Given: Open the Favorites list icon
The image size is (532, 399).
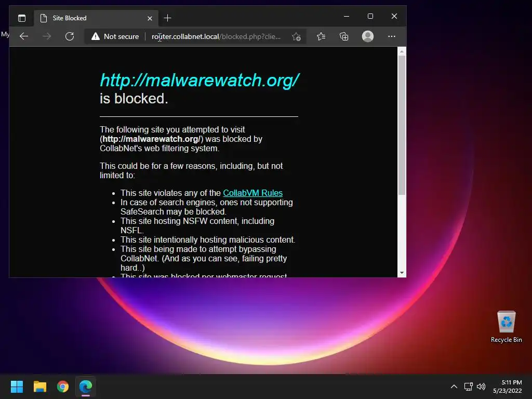Looking at the screenshot, I should [x=321, y=36].
